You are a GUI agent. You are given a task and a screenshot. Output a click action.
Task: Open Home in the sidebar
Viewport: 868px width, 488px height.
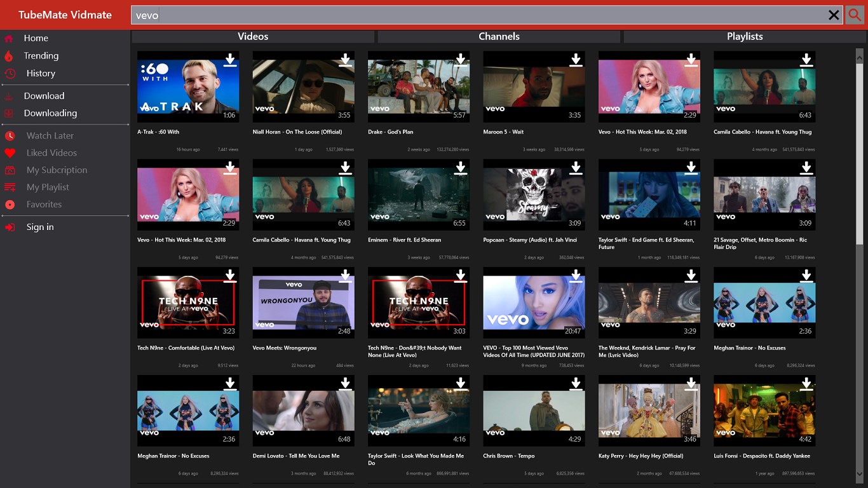(x=36, y=39)
